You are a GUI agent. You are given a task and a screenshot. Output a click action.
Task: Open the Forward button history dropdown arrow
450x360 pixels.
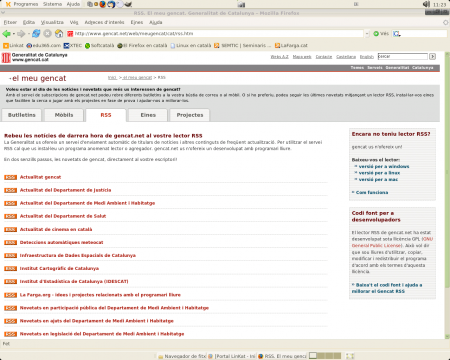point(29,34)
